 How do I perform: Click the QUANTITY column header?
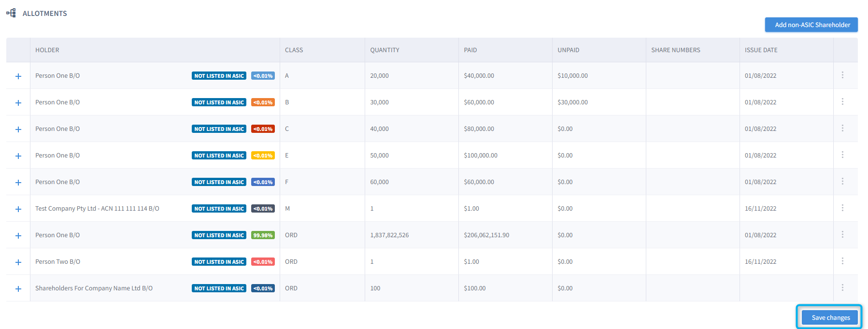click(x=384, y=50)
